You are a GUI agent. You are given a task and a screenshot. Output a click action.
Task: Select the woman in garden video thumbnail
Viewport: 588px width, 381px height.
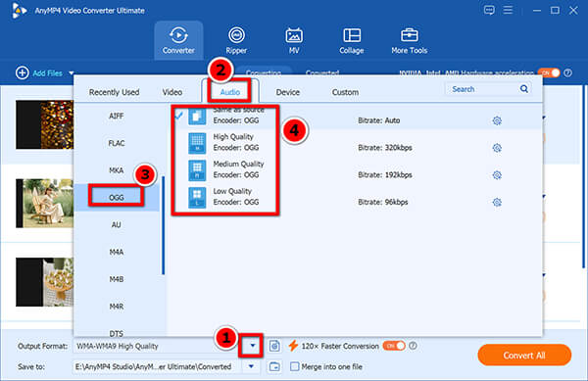pyautogui.click(x=45, y=203)
